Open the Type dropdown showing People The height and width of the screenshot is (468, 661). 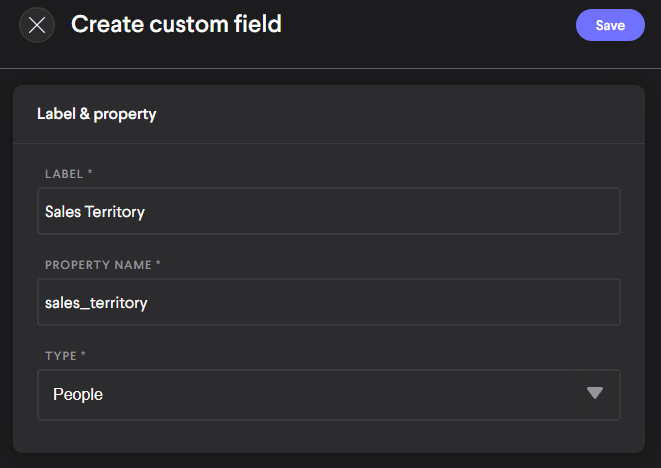click(x=328, y=394)
